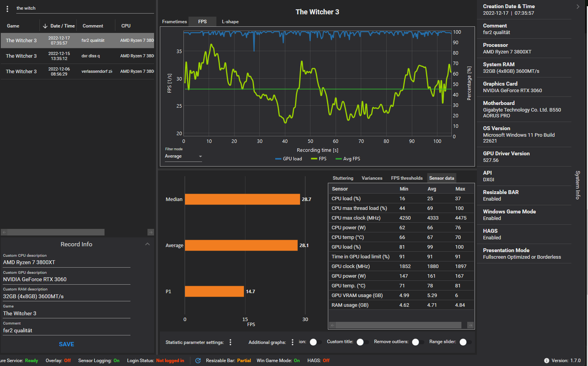This screenshot has width=588, height=366.
Task: Collapse the System Info panel chevron
Action: tap(578, 7)
